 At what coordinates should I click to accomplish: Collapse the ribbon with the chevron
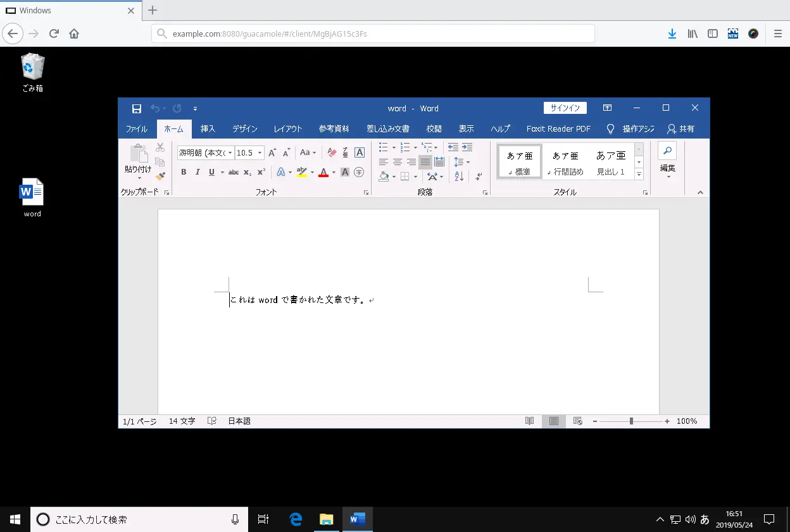(700, 192)
